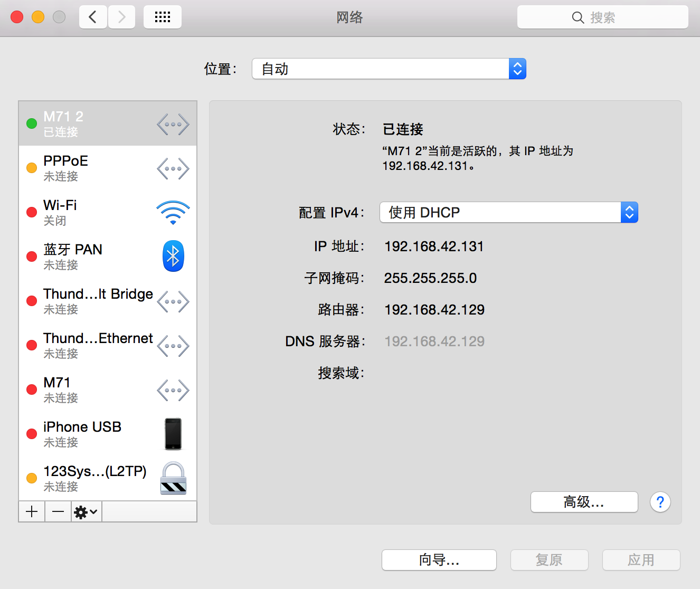The height and width of the screenshot is (589, 700).
Task: Select the PPPoE service
Action: tap(108, 168)
